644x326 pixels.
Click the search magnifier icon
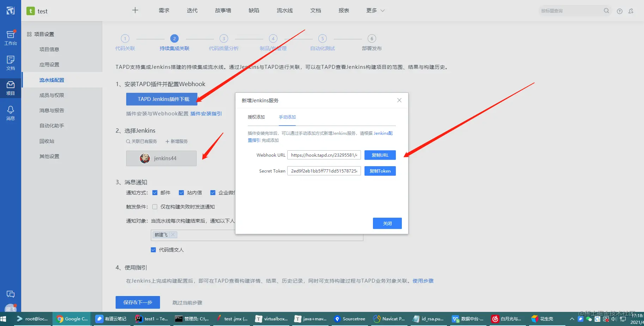click(x=606, y=11)
